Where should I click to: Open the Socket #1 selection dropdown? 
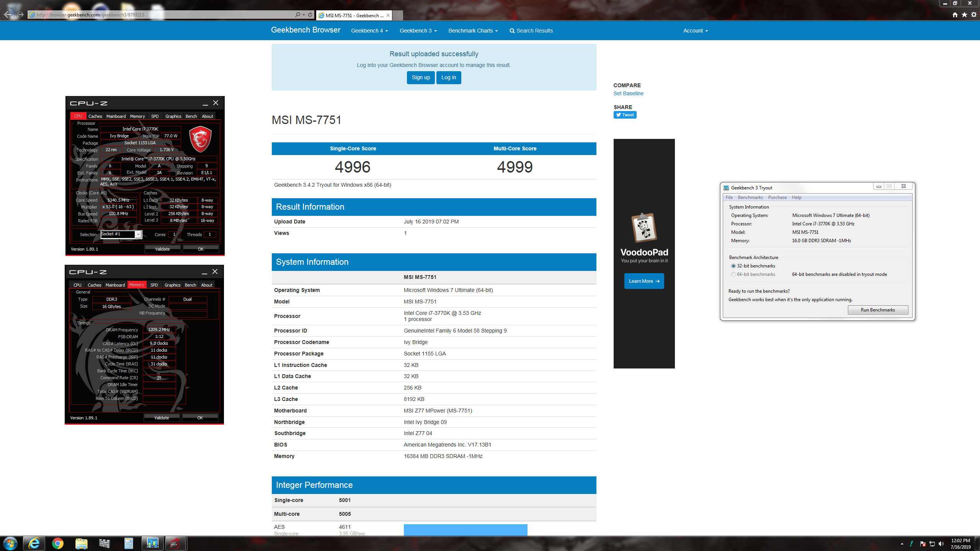pyautogui.click(x=121, y=234)
